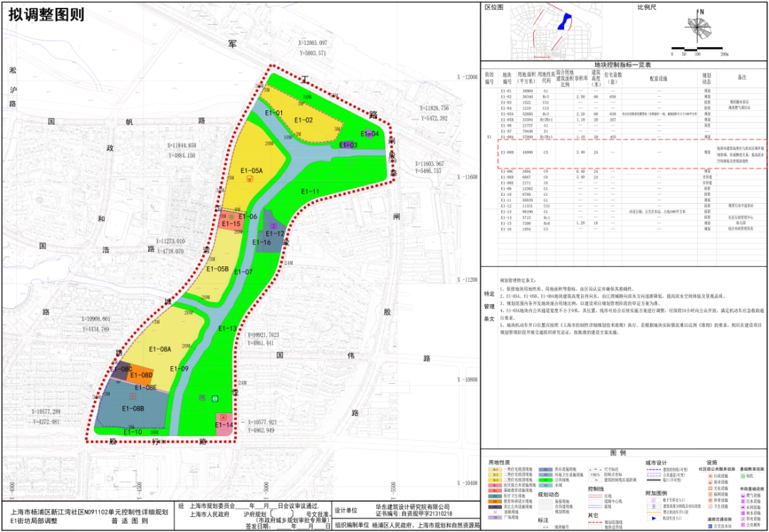The height and width of the screenshot is (532, 769).
Task: Click the orange facility icon in parcel E1-05A
Action: 250,179
